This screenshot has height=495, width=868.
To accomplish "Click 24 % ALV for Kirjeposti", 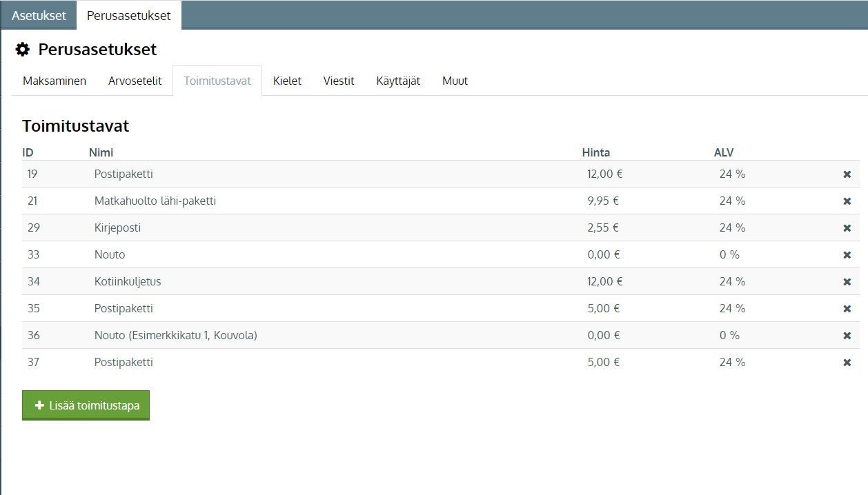I will [x=732, y=228].
